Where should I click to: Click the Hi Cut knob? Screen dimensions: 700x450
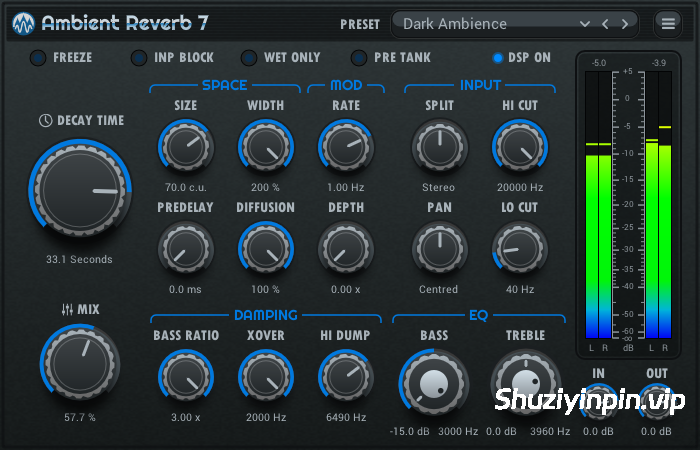click(x=520, y=146)
